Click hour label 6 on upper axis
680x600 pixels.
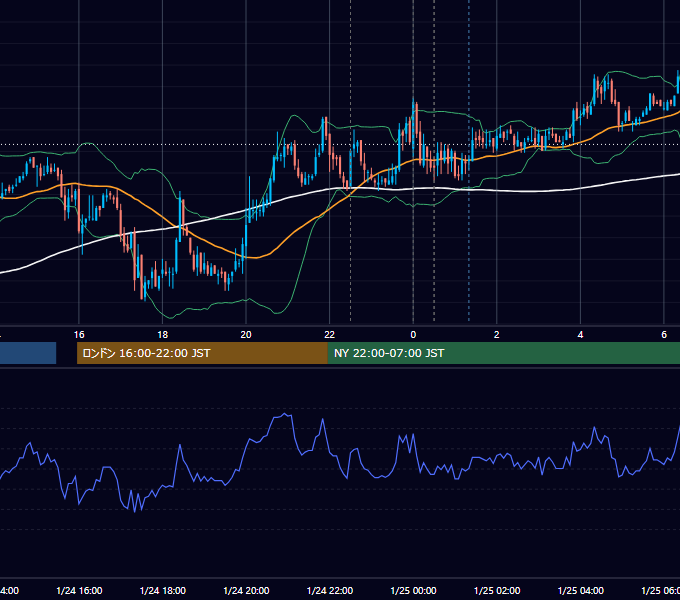[664, 334]
